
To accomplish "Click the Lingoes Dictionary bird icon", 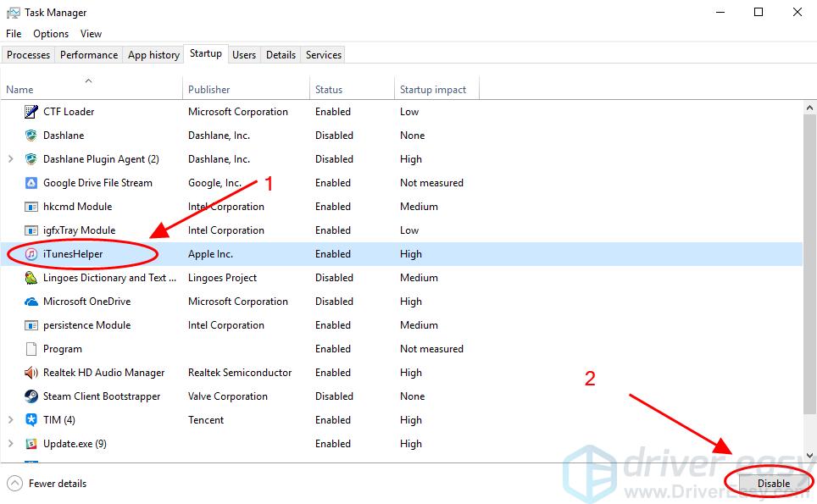I will click(31, 277).
